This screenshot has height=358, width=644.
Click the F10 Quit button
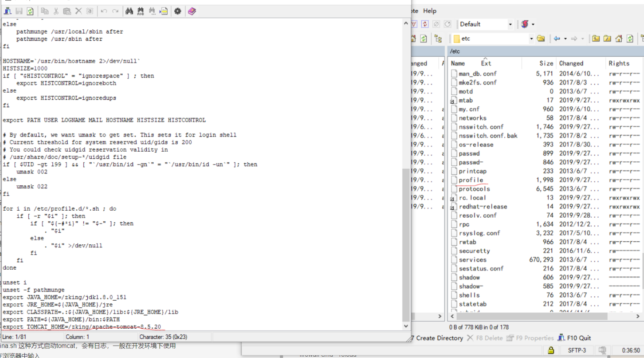pyautogui.click(x=574, y=338)
